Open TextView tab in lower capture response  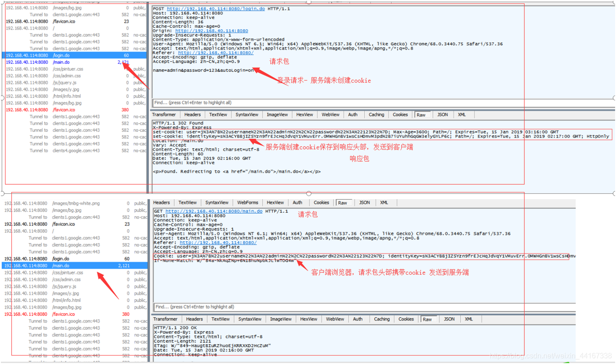click(220, 319)
